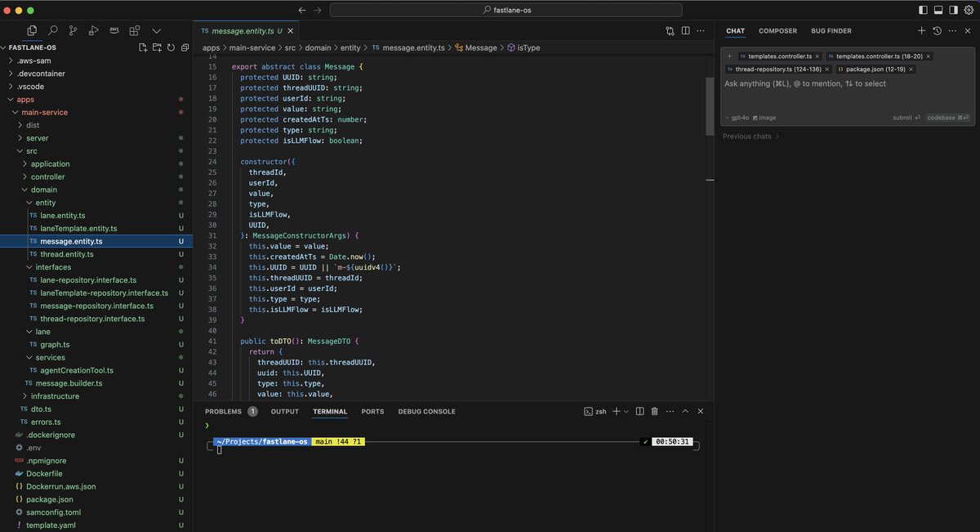Screen dimensions: 980x532
Task: Collapse all folders in Explorer
Action: click(185, 47)
